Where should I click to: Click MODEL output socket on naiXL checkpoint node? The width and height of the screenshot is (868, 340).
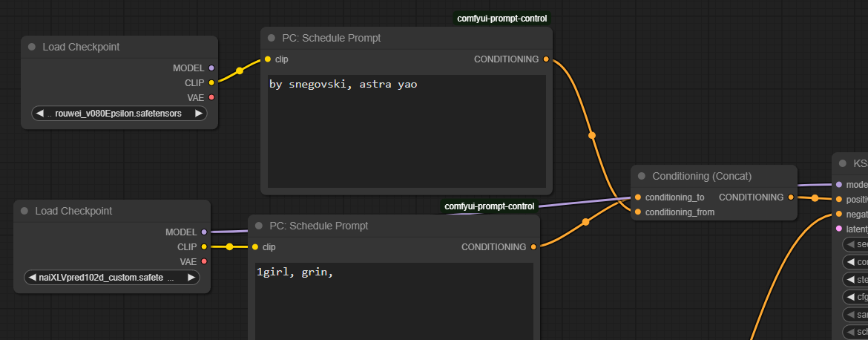(x=204, y=232)
